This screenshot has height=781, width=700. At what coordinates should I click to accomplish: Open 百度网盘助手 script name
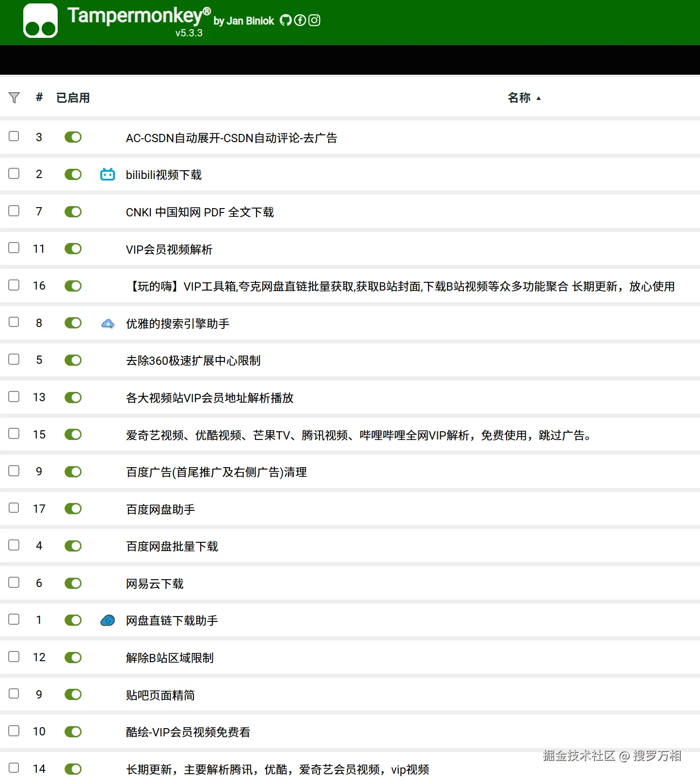click(x=160, y=510)
